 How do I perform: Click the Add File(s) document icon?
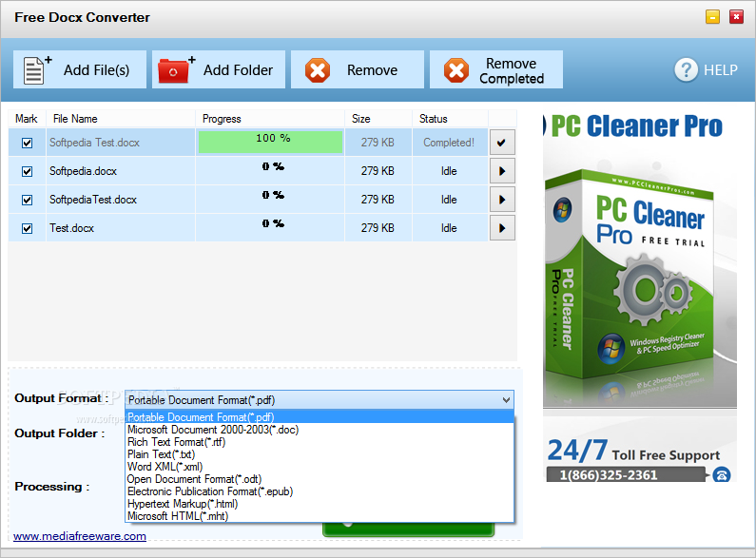pos(37,70)
